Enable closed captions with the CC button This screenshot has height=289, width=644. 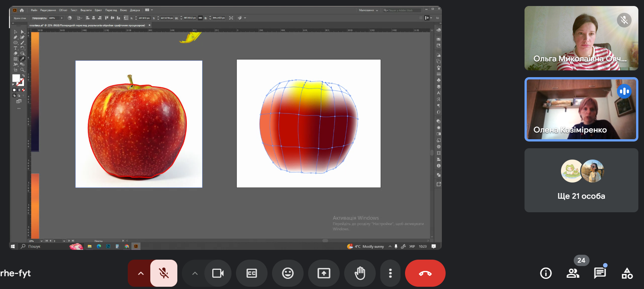click(252, 273)
